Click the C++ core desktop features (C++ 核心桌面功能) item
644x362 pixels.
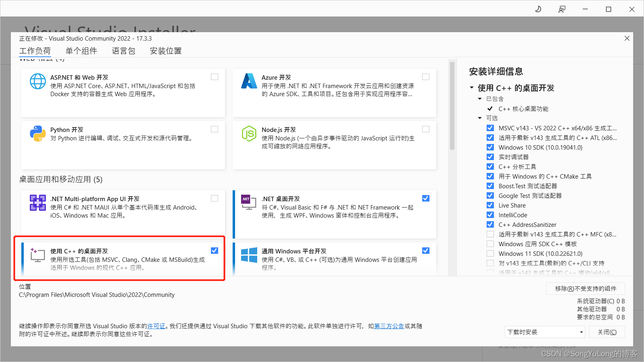click(x=523, y=109)
